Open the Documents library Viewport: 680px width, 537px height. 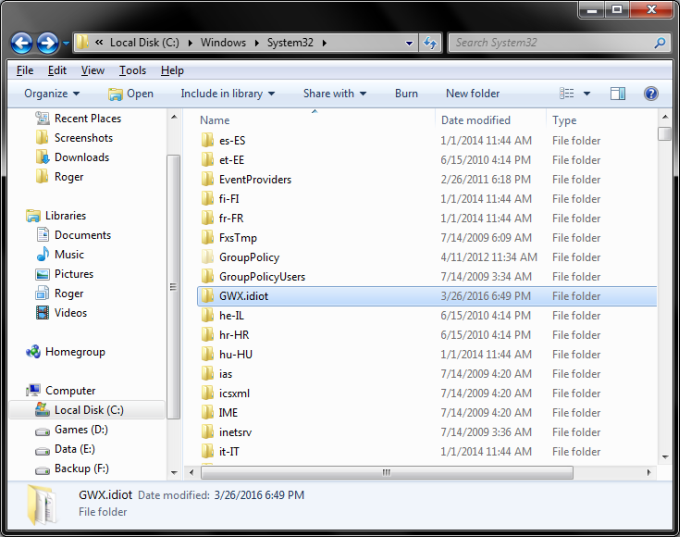click(73, 235)
